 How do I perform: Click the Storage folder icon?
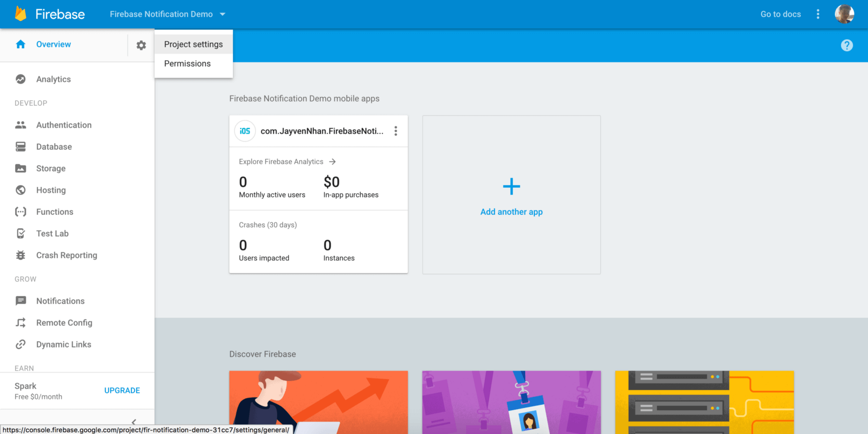tap(21, 168)
